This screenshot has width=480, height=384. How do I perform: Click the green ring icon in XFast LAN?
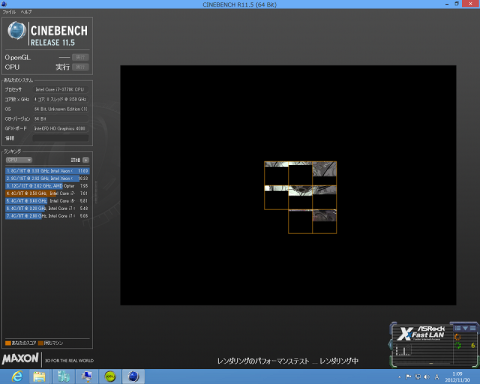[x=458, y=345]
